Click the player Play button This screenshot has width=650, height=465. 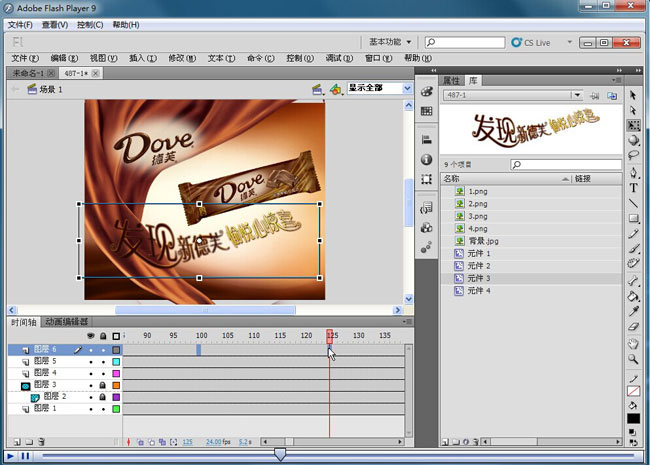(10, 456)
